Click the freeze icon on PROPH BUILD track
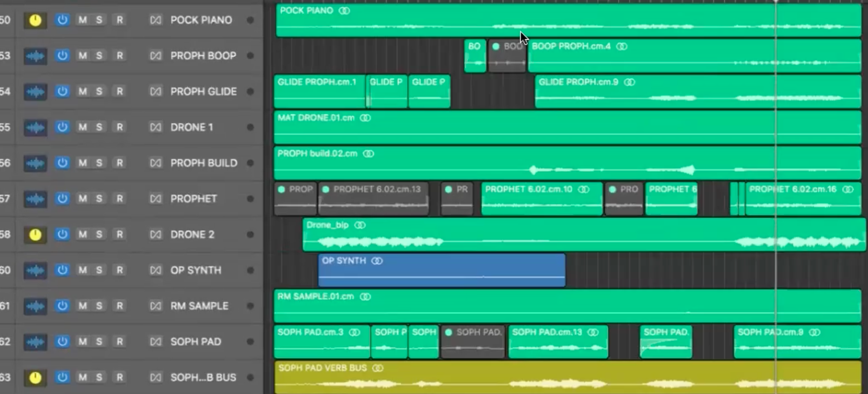The width and height of the screenshot is (868, 394). (x=156, y=163)
